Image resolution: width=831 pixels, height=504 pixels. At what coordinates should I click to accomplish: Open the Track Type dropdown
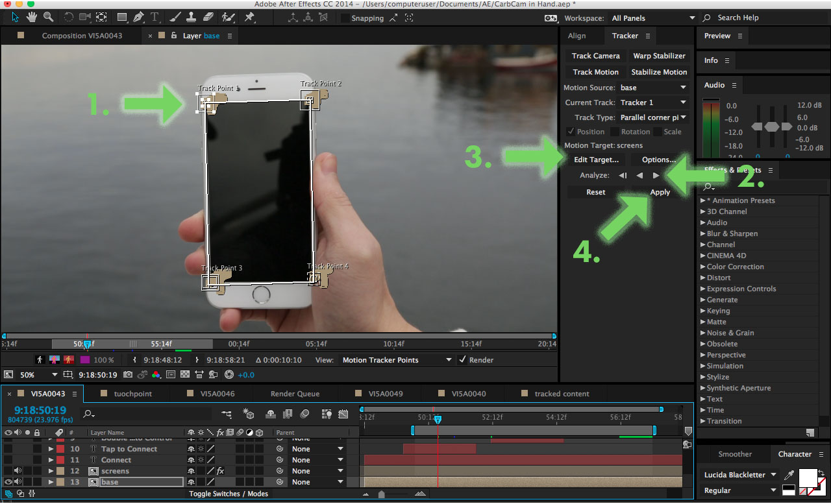653,117
